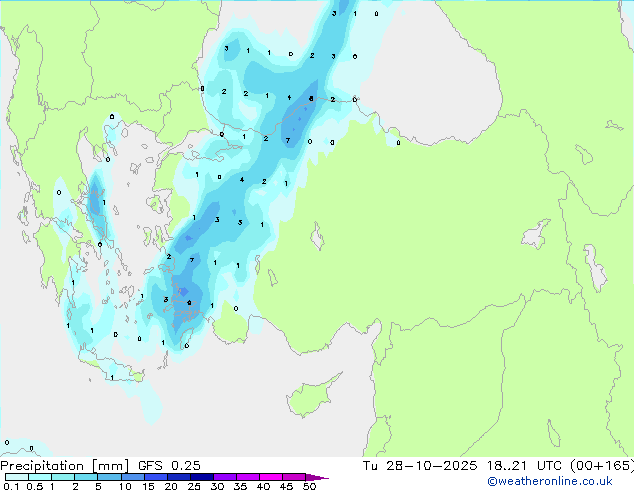Click the 2 to 5 mm legend swatch

click(86, 477)
